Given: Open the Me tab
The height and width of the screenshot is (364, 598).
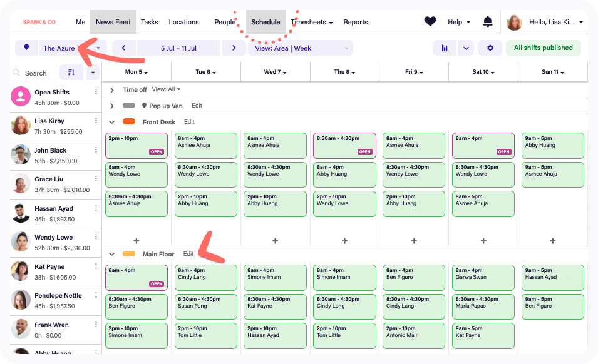Looking at the screenshot, I should (81, 22).
